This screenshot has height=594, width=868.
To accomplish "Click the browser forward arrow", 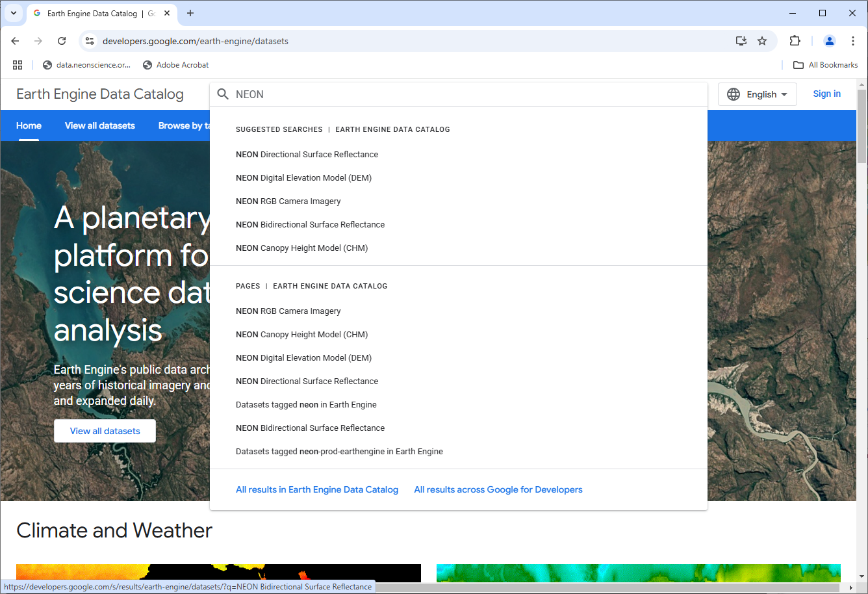I will pos(38,41).
